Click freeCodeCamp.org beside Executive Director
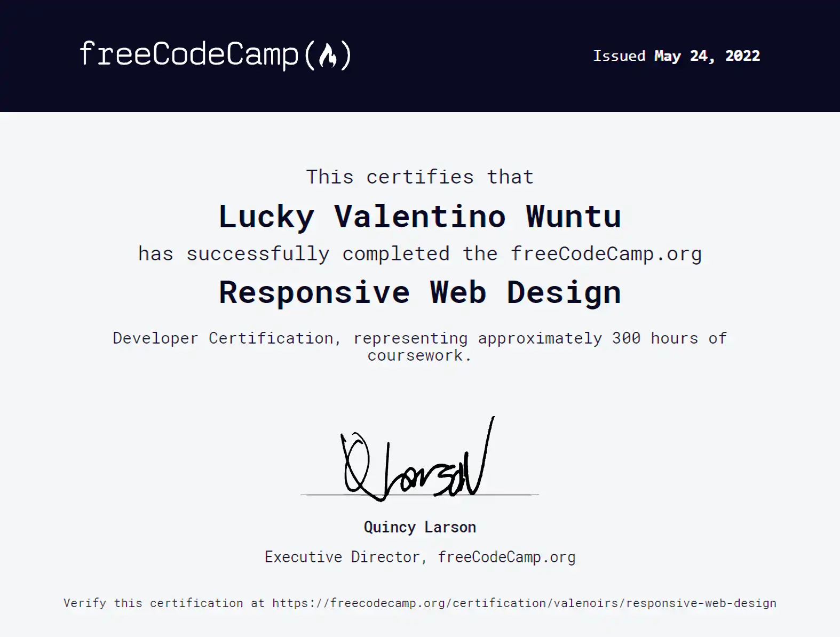This screenshot has height=637, width=840. 506,557
